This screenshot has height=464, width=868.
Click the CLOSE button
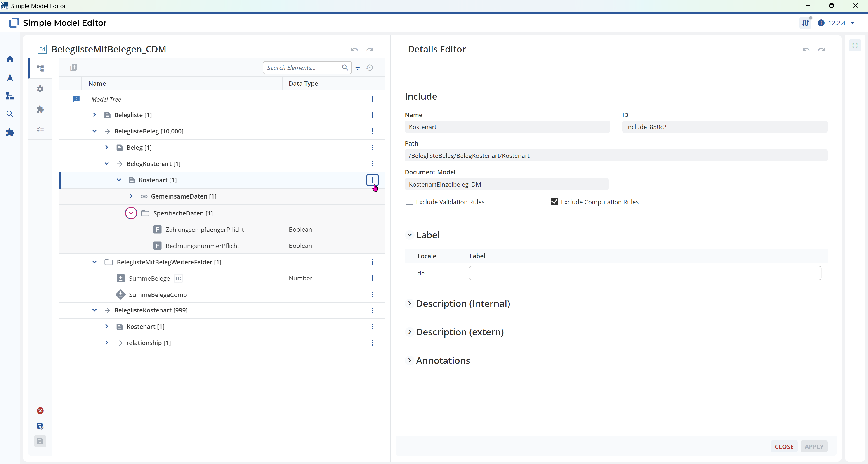coord(784,447)
